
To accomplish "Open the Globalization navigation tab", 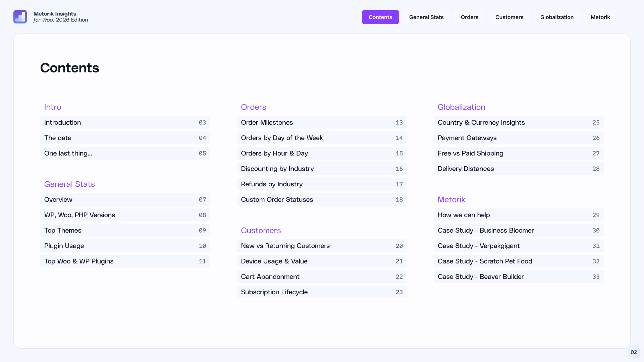I will [557, 17].
